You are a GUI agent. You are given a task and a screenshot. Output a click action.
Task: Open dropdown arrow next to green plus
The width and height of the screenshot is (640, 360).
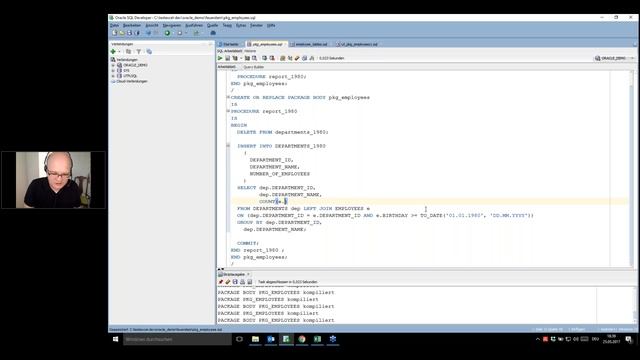pos(119,51)
